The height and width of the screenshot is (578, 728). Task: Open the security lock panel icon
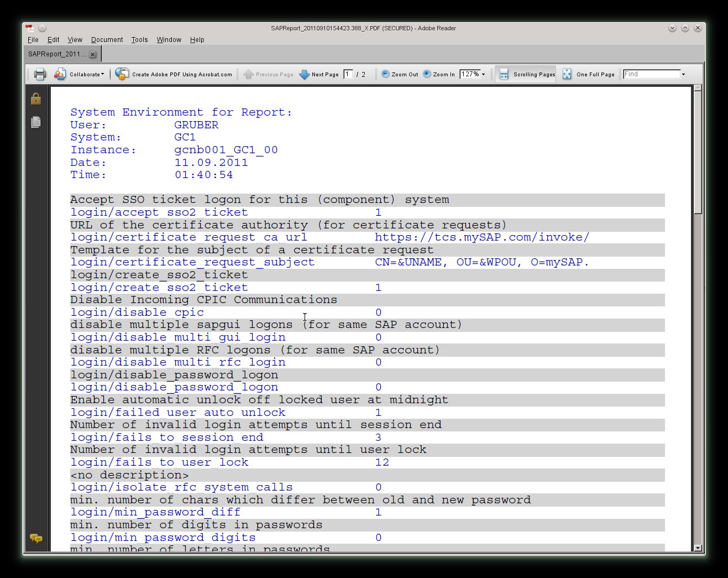click(36, 99)
